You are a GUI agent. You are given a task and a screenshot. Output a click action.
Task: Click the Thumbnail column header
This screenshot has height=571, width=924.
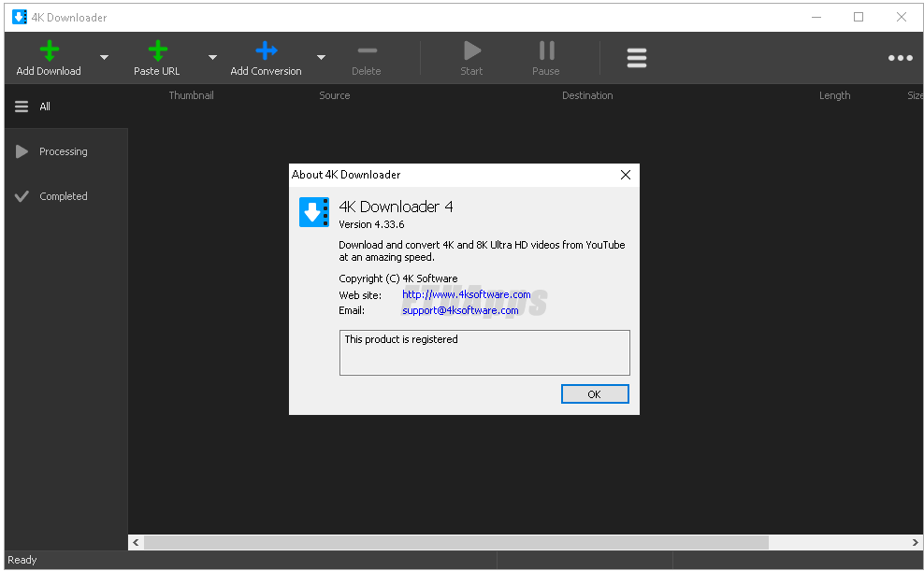click(x=191, y=95)
